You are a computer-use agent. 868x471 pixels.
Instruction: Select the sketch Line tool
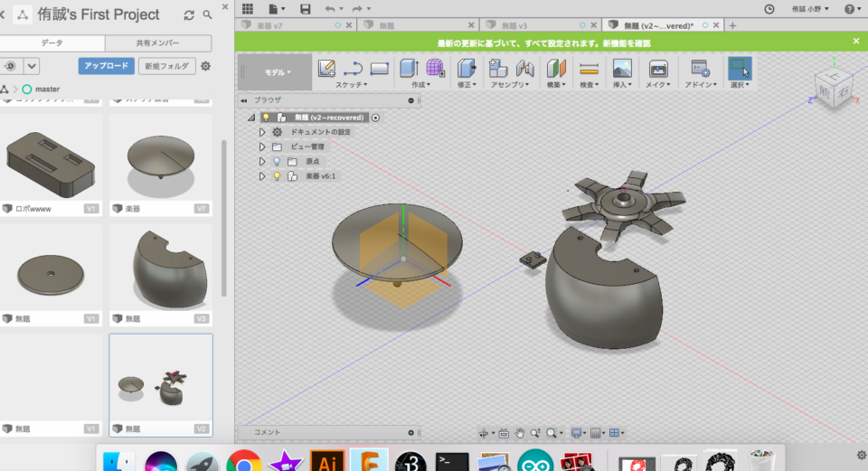pyautogui.click(x=353, y=68)
